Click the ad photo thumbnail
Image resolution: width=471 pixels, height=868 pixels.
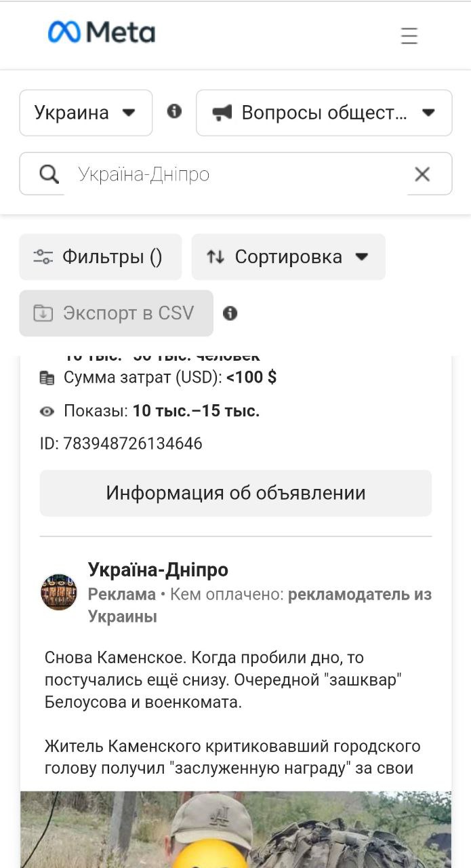point(236,829)
